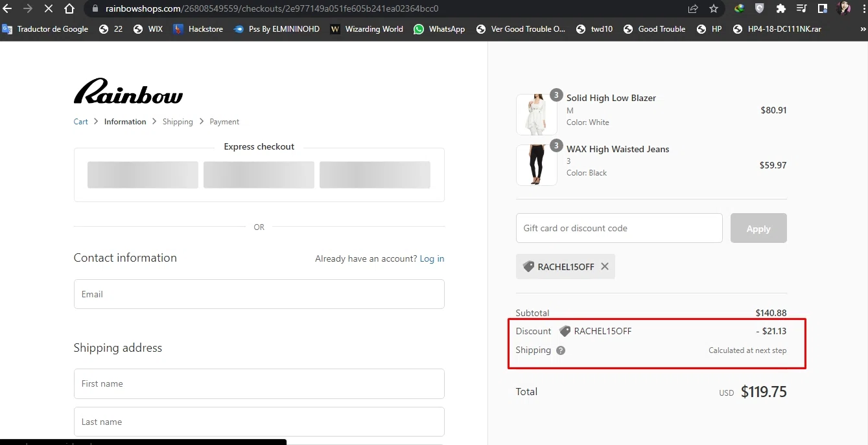
Task: Click the third express checkout button
Action: click(x=375, y=175)
